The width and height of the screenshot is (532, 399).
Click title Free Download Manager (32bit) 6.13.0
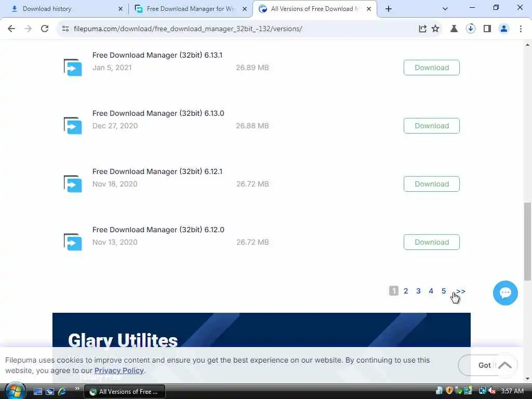pos(158,114)
